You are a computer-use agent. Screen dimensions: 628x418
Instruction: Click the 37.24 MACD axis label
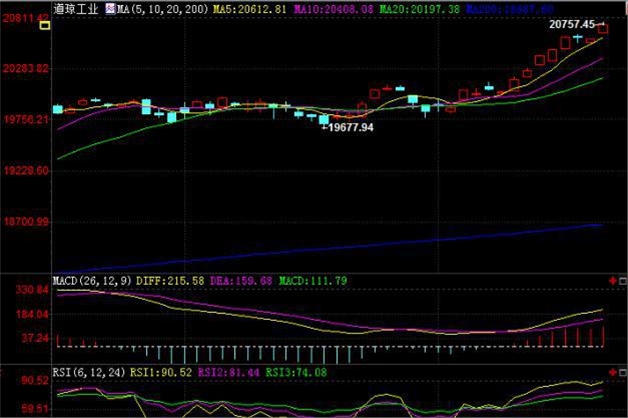(35, 338)
